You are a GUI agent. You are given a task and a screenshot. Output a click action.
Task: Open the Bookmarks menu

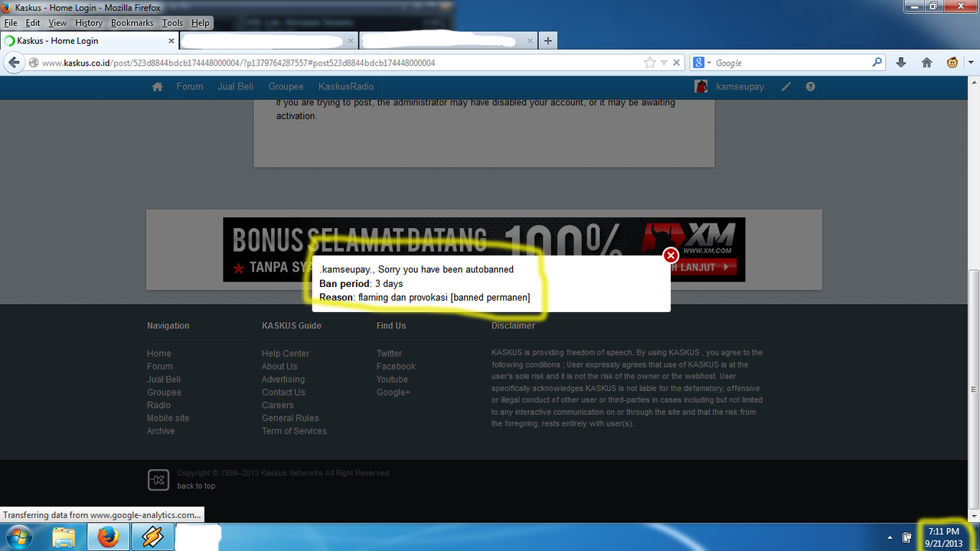132,23
